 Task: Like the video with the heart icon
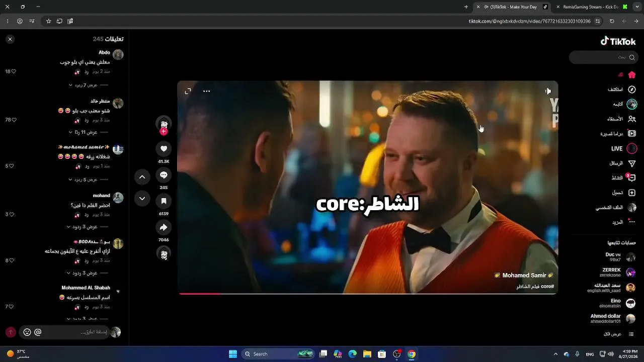click(164, 148)
